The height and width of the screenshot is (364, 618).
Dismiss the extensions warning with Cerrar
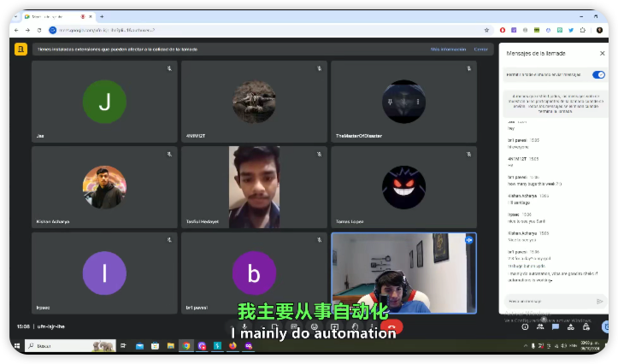481,49
